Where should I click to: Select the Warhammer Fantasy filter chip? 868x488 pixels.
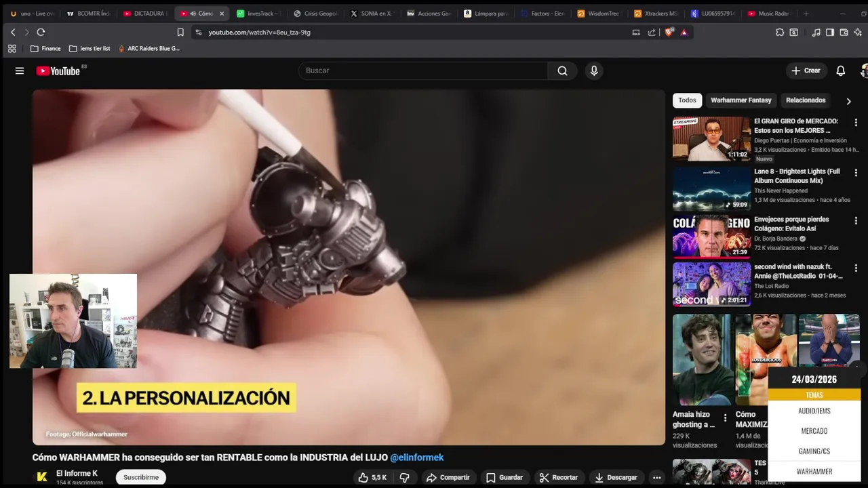pos(741,100)
